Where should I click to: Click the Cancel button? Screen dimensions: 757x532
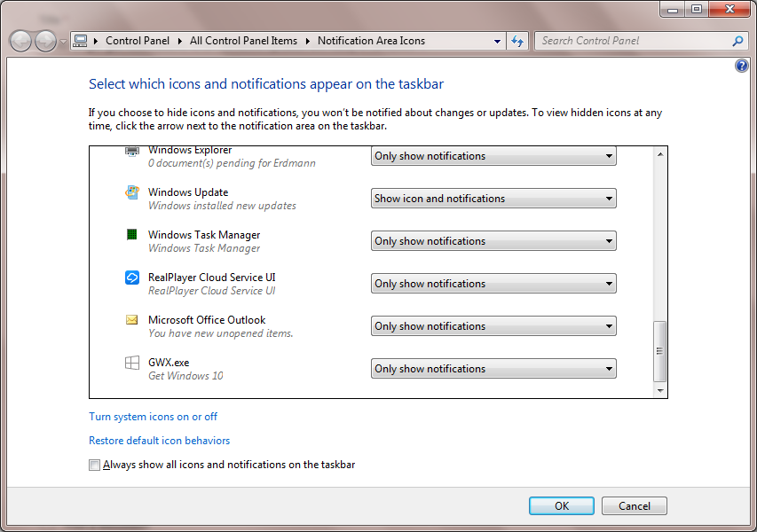tap(635, 506)
